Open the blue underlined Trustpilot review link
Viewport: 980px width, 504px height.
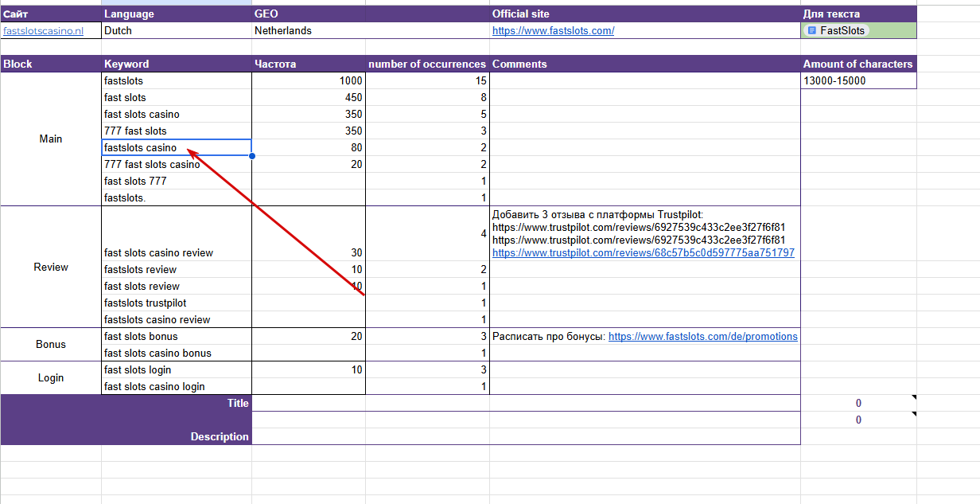pos(643,252)
